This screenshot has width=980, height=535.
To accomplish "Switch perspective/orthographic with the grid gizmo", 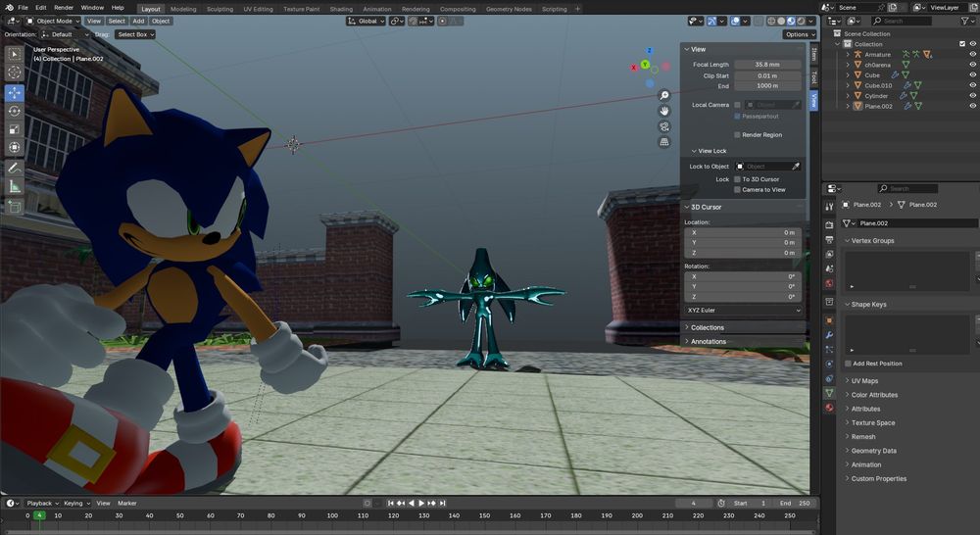I will click(664, 142).
